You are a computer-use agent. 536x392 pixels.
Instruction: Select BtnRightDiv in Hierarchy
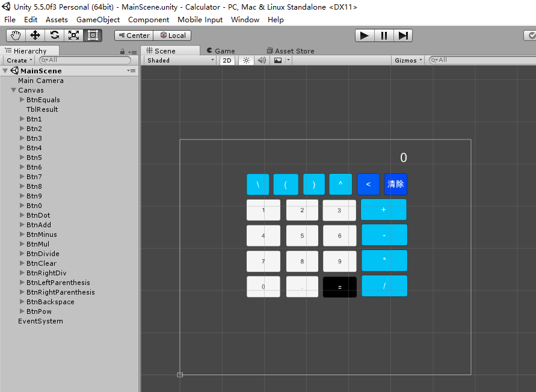pyautogui.click(x=46, y=273)
